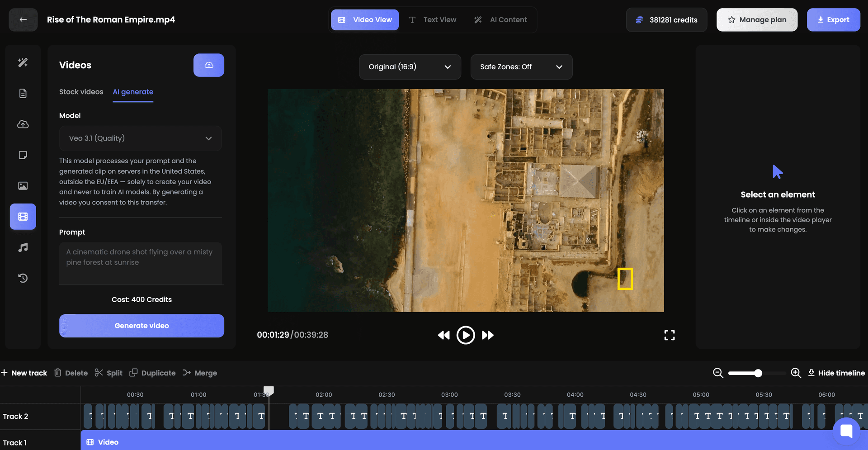Switch to Text View mode

(x=433, y=20)
